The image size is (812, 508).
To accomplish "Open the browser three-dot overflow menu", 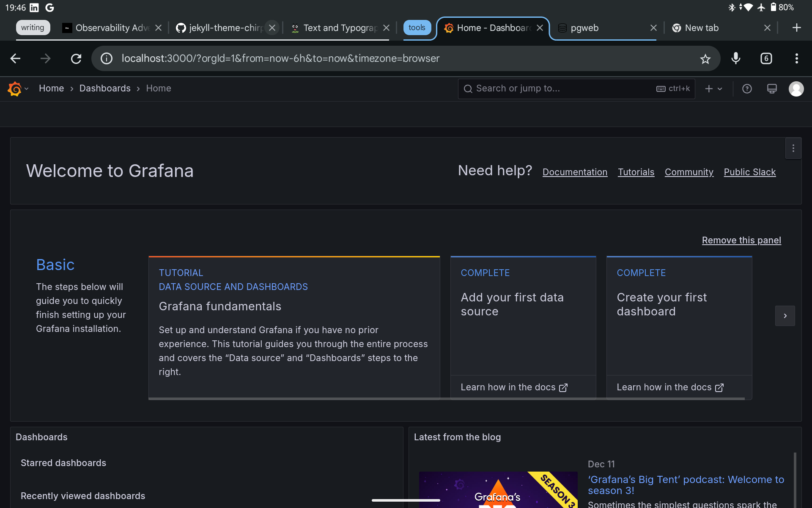I will pos(796,58).
